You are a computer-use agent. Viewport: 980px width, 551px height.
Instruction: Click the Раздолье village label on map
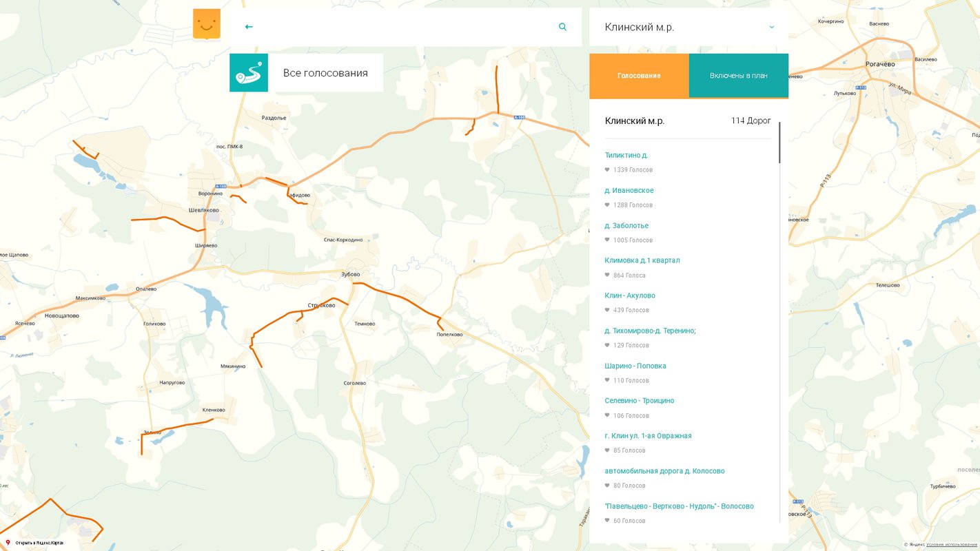pos(274,118)
